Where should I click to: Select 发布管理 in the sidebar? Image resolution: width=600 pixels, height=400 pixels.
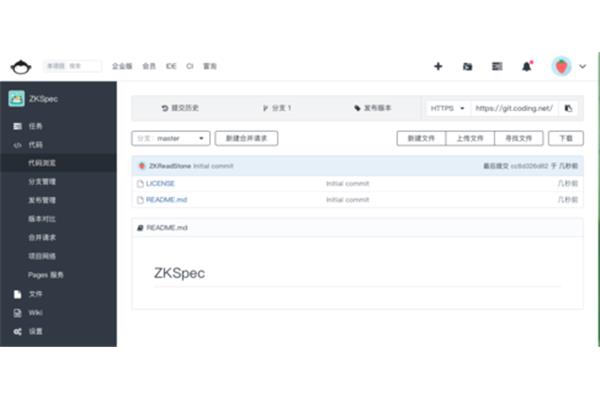(x=42, y=200)
